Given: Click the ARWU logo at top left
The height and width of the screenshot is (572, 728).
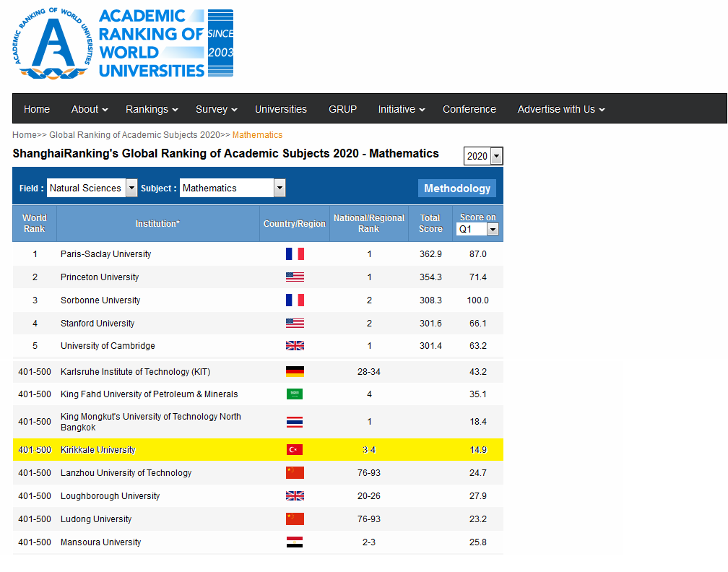Looking at the screenshot, I should [123, 44].
